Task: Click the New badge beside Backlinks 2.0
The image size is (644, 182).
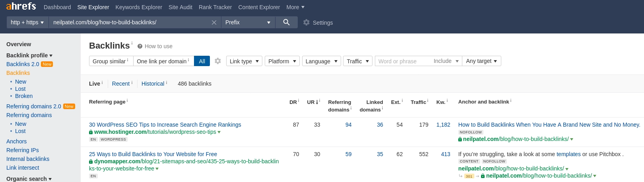Action: [x=47, y=64]
